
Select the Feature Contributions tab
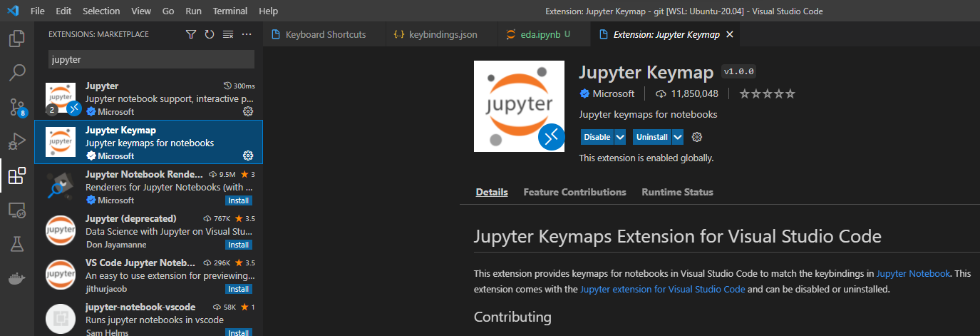click(x=574, y=192)
